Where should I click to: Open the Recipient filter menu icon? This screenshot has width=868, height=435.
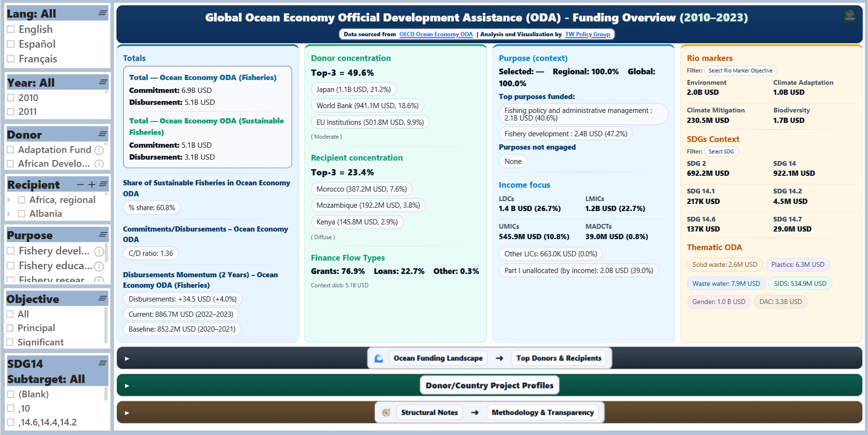coord(103,184)
